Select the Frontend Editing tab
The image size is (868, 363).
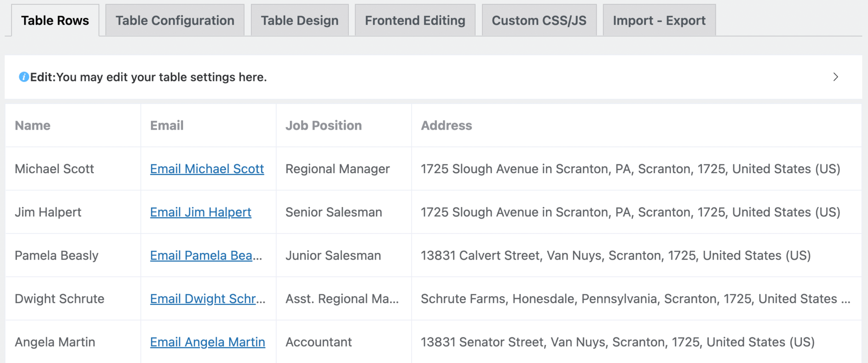coord(415,20)
